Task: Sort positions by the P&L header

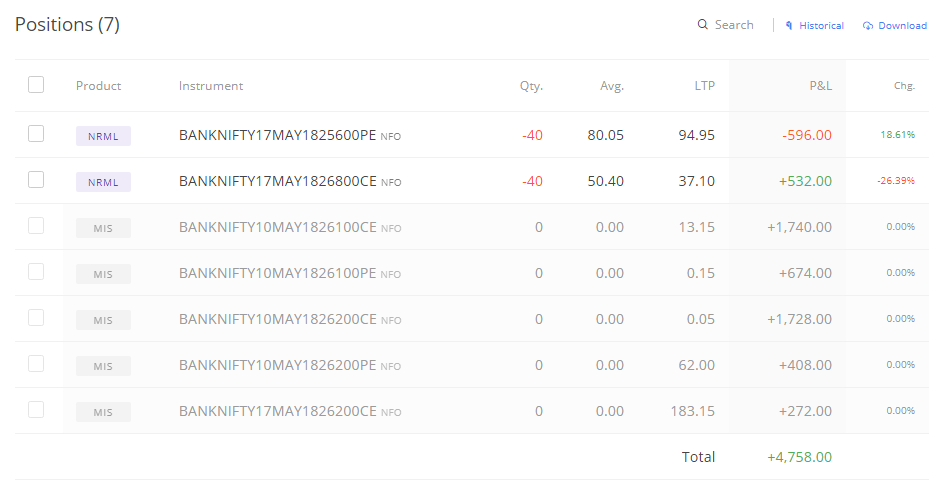Action: (x=820, y=86)
